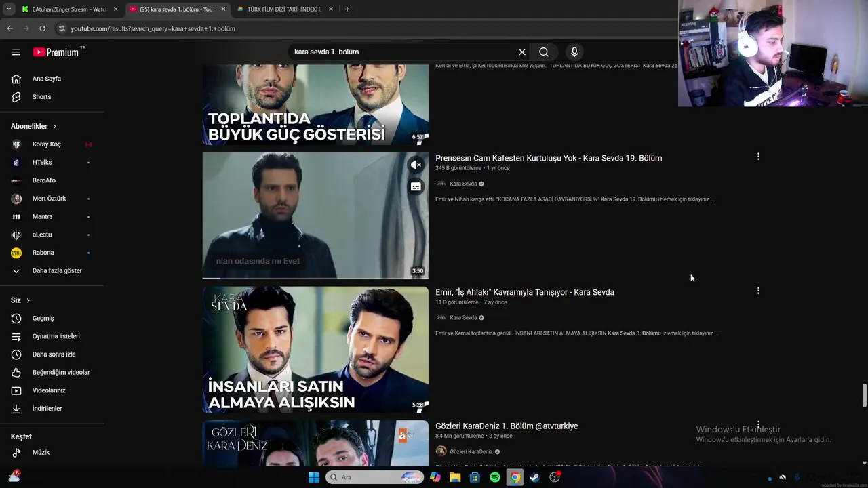
Task: Open File Explorer from taskbar
Action: coord(455,477)
